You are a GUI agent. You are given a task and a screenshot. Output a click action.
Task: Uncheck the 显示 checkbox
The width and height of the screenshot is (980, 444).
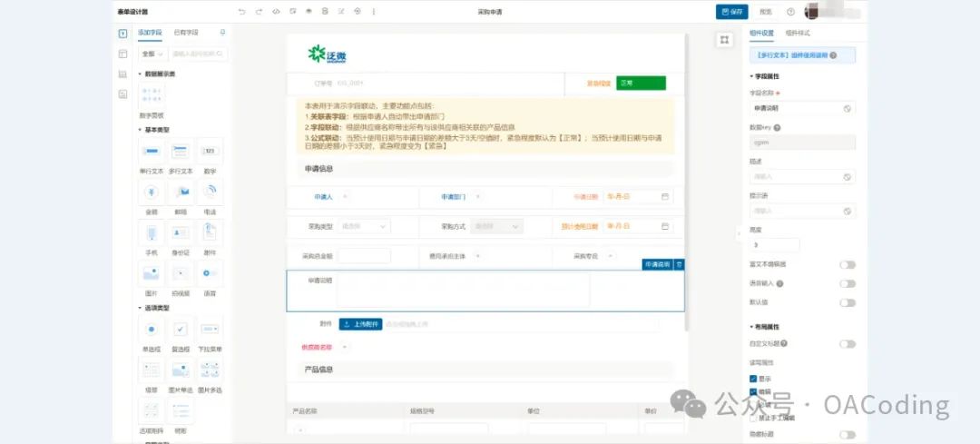(x=753, y=378)
